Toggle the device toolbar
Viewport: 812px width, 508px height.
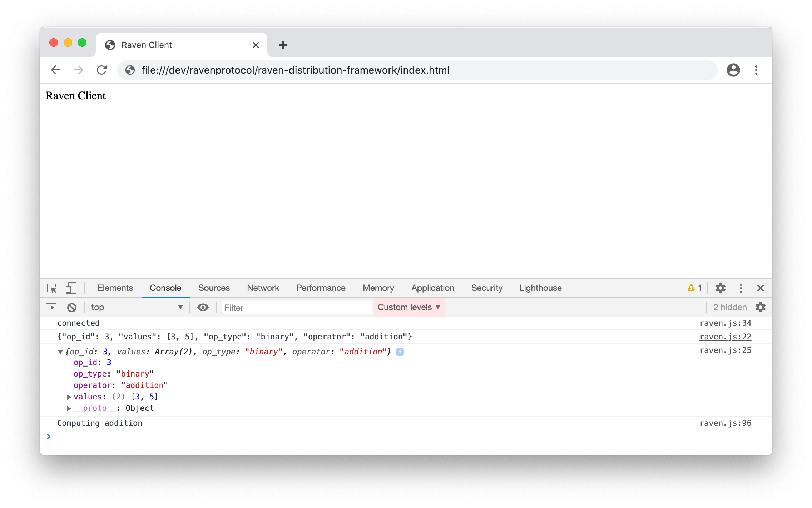(x=71, y=288)
